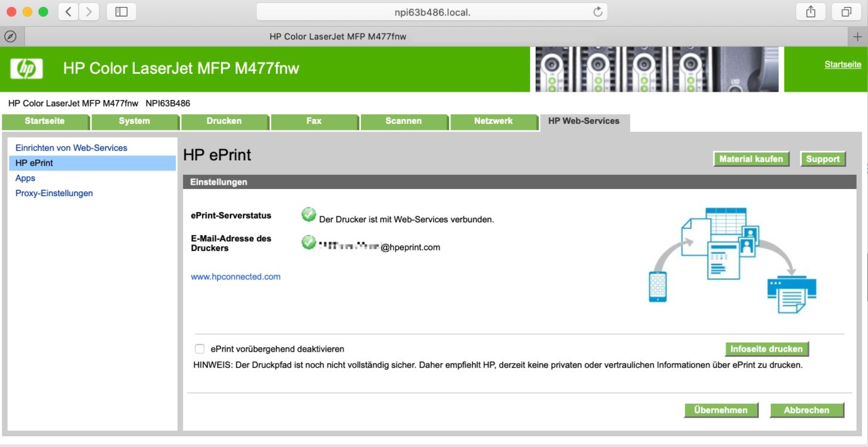Click the green checkmark beside the printer email
868x447 pixels.
click(x=309, y=243)
